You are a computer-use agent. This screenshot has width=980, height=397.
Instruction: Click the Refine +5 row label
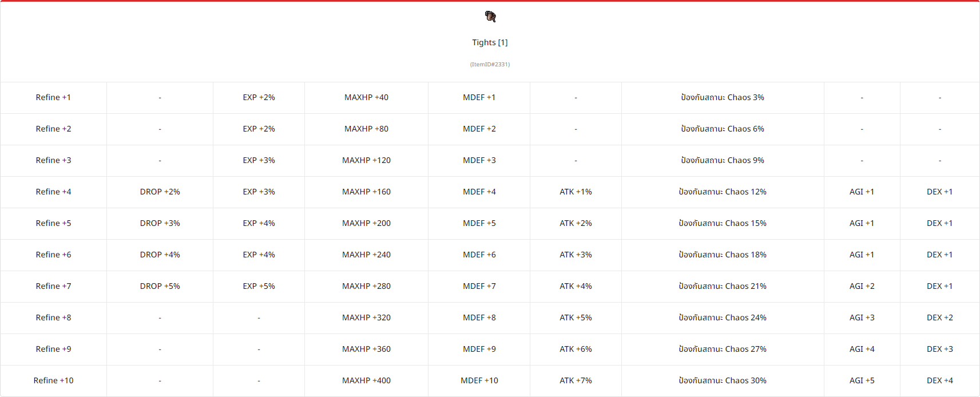click(x=53, y=223)
